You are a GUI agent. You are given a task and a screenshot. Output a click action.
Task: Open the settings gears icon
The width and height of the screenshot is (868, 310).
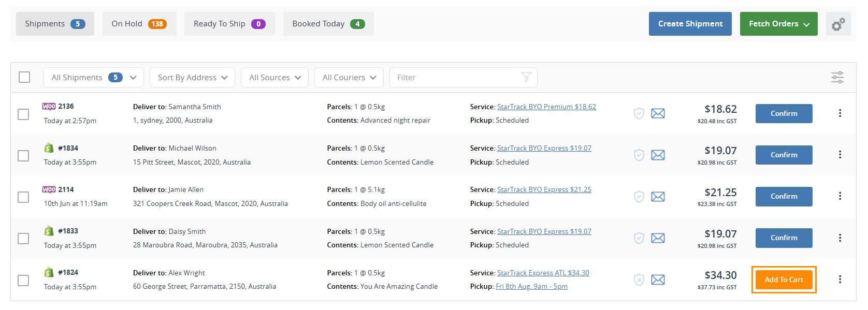pyautogui.click(x=838, y=24)
